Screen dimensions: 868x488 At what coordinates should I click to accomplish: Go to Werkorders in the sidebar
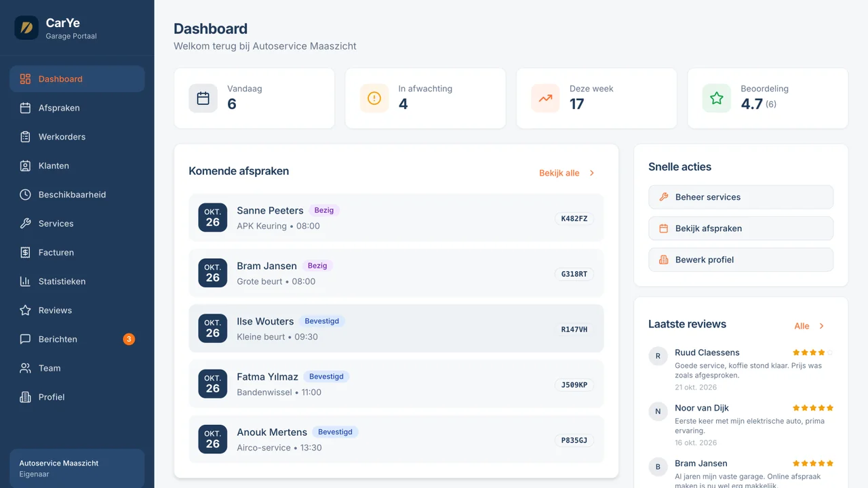[77, 137]
